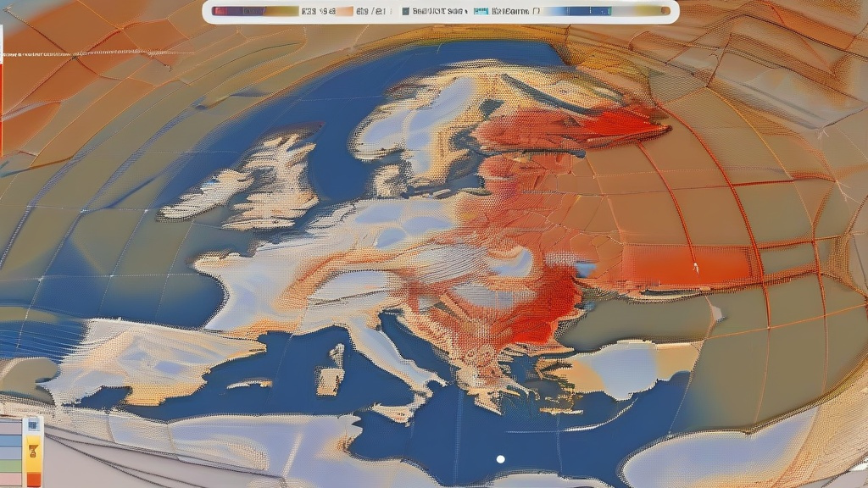868x488 pixels.
Task: Click the dark square icon in top toolbar
Action: [405, 12]
